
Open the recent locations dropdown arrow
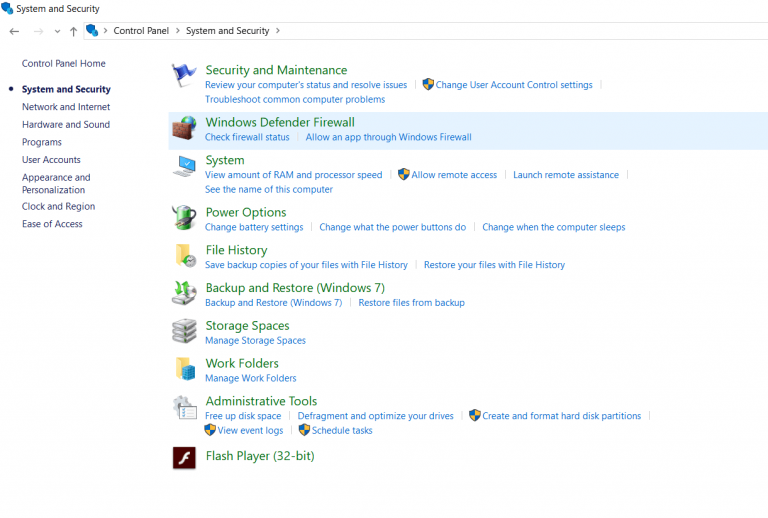[x=57, y=31]
